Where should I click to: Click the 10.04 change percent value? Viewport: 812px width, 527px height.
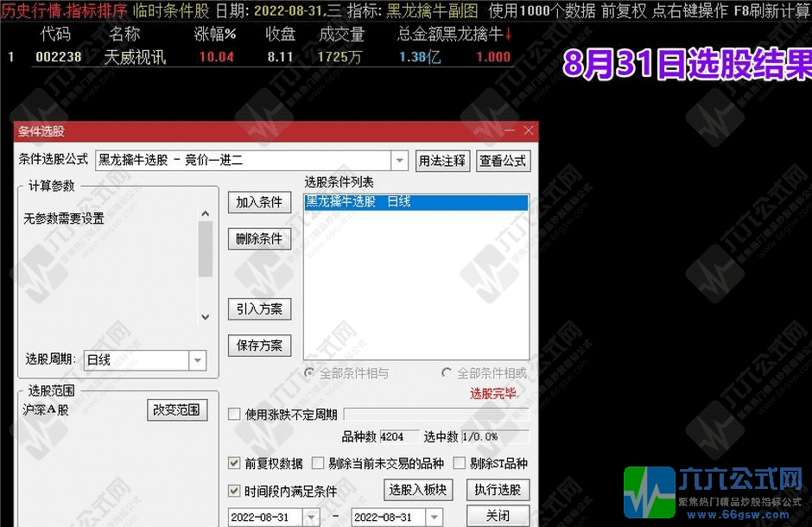pos(217,57)
